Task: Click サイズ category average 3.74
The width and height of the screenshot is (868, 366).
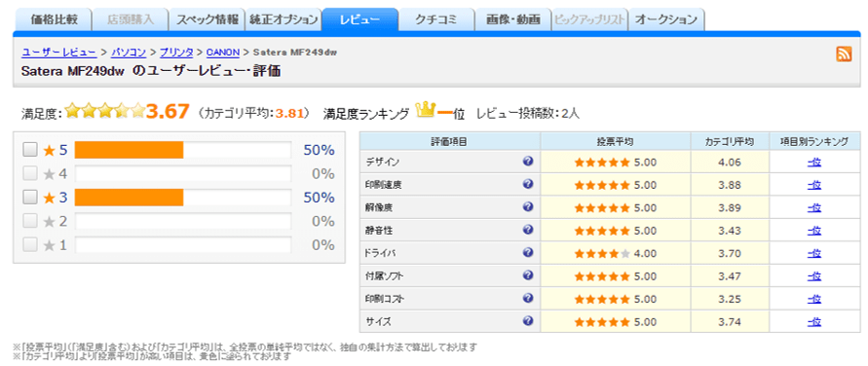Action: coord(731,322)
